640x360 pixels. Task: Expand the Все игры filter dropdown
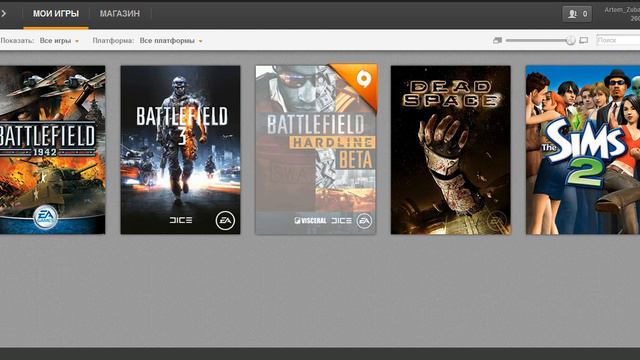click(59, 41)
